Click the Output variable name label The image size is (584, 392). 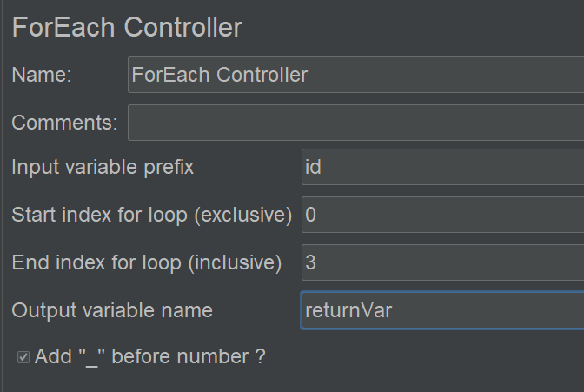112,310
